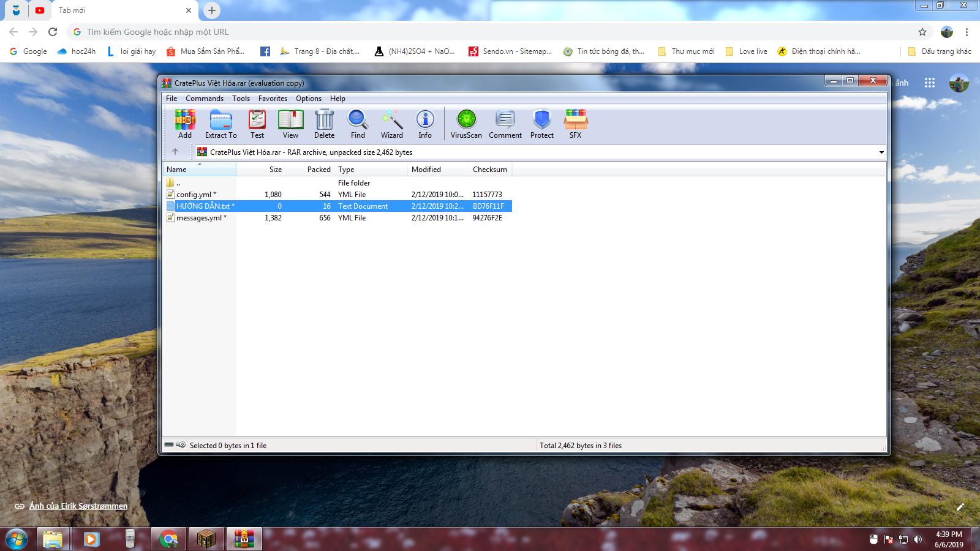Open the File menu in WinRAR

click(x=171, y=99)
